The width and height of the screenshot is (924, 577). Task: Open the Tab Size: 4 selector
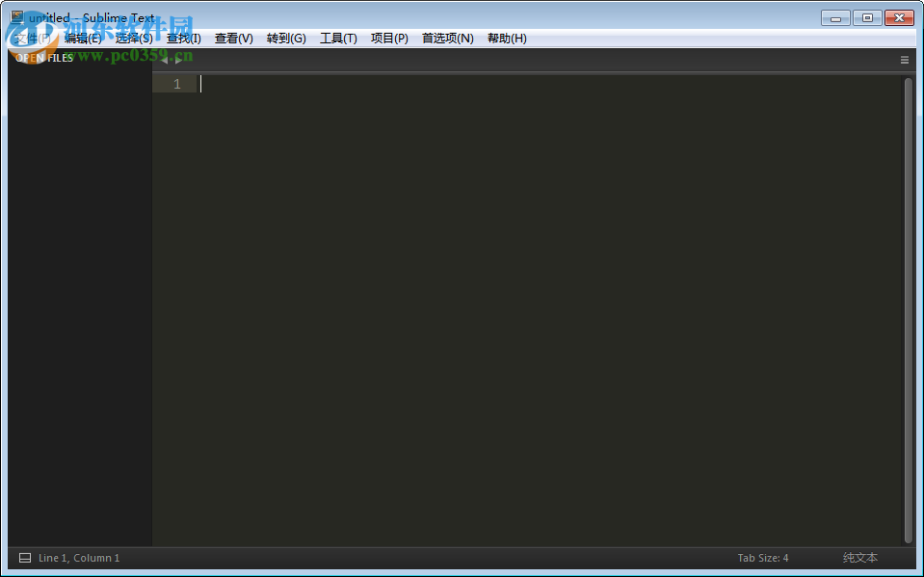(x=763, y=557)
